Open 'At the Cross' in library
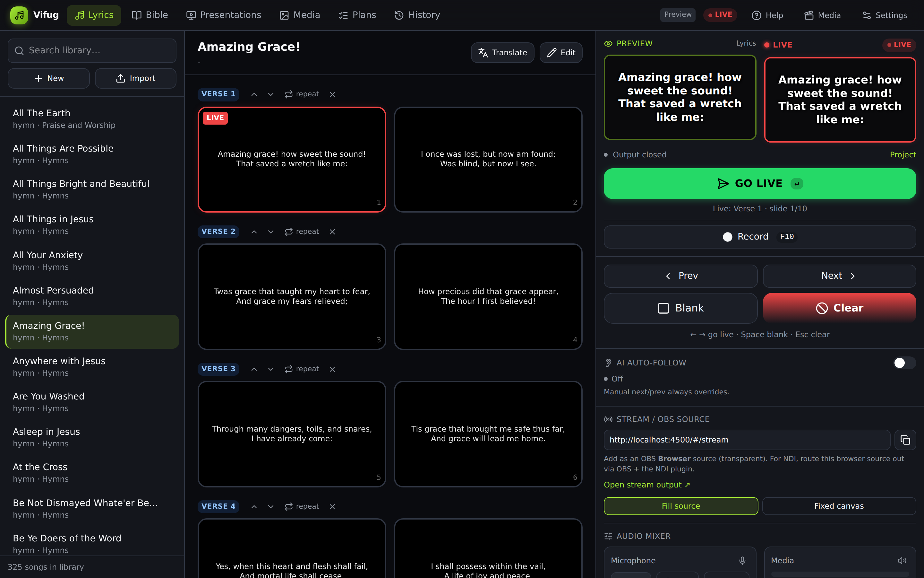924x578 pixels. tap(92, 472)
